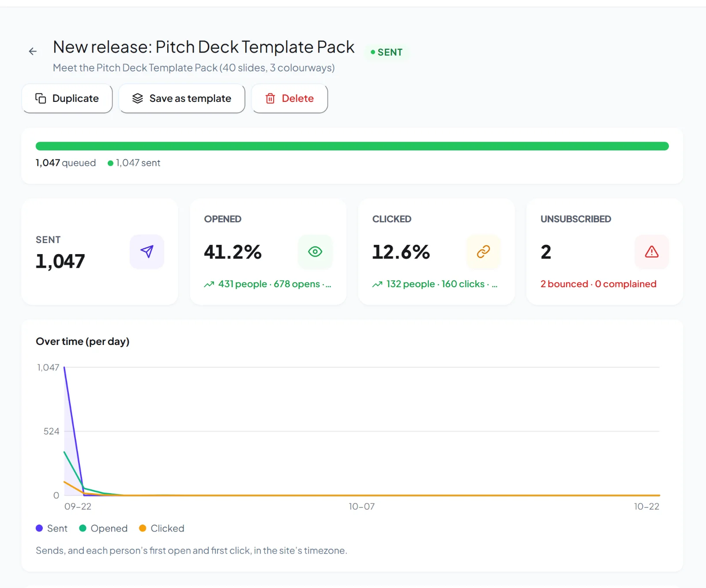This screenshot has height=588, width=706.
Task: Click the eye icon in Opened card
Action: coord(315,252)
